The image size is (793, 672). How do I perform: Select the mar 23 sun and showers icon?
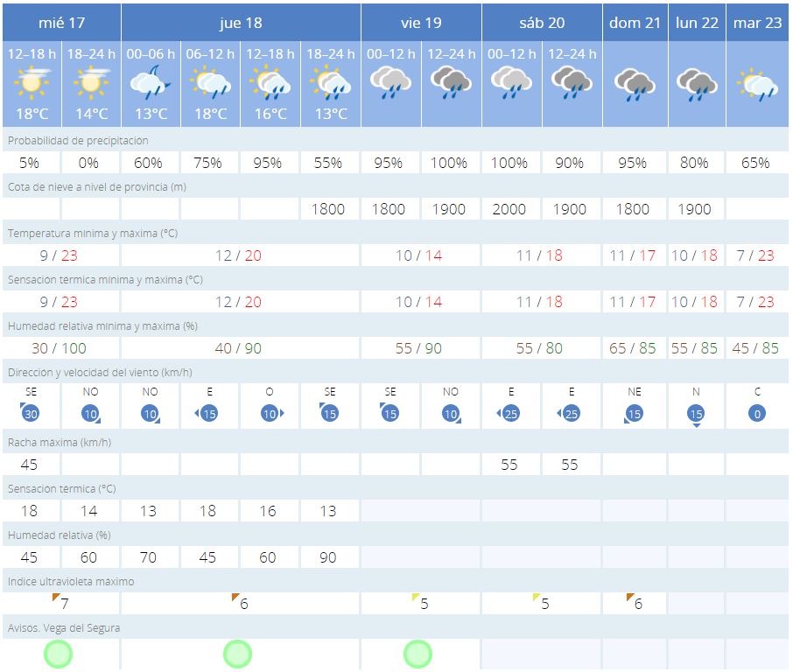(x=757, y=84)
